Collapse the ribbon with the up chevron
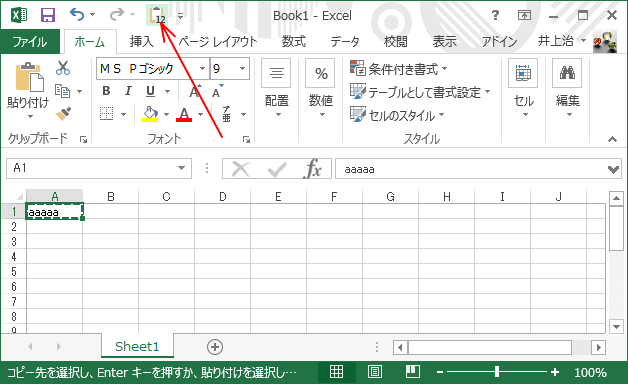 click(612, 139)
